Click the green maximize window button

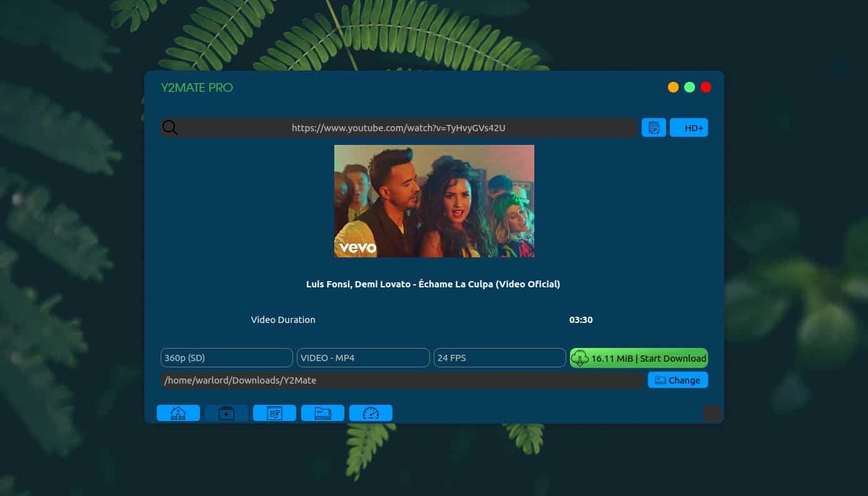click(x=689, y=87)
